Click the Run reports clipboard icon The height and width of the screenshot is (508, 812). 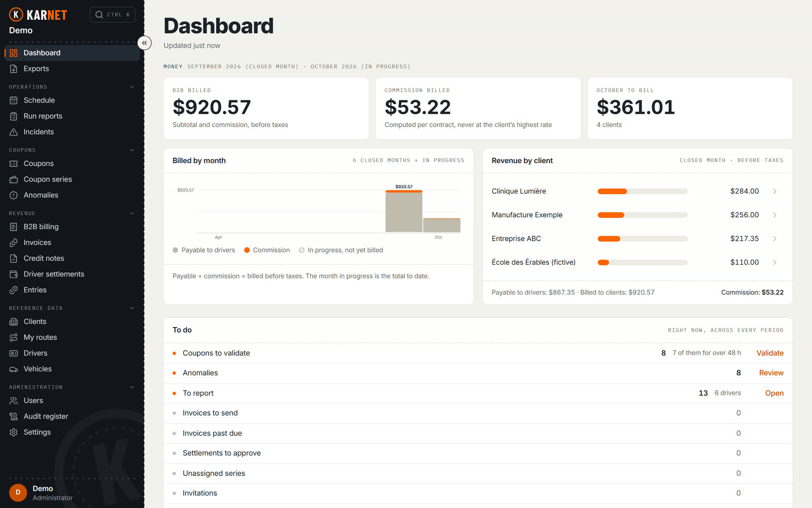[14, 116]
